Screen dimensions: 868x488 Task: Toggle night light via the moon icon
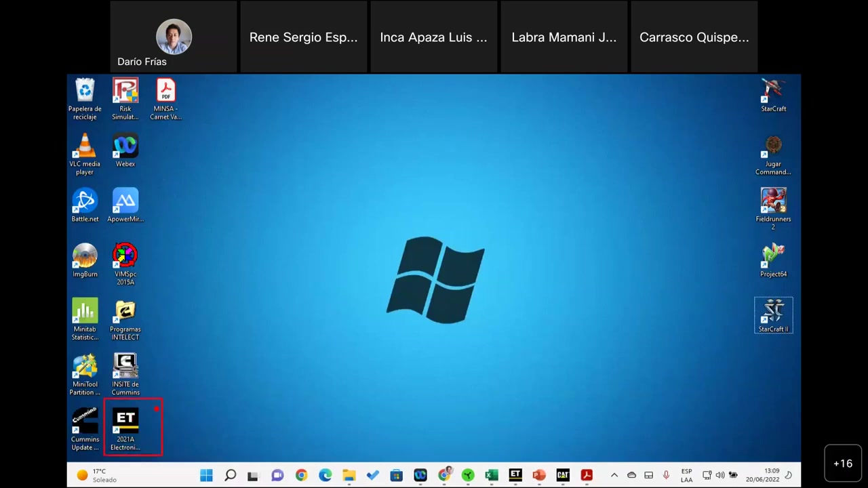click(787, 474)
